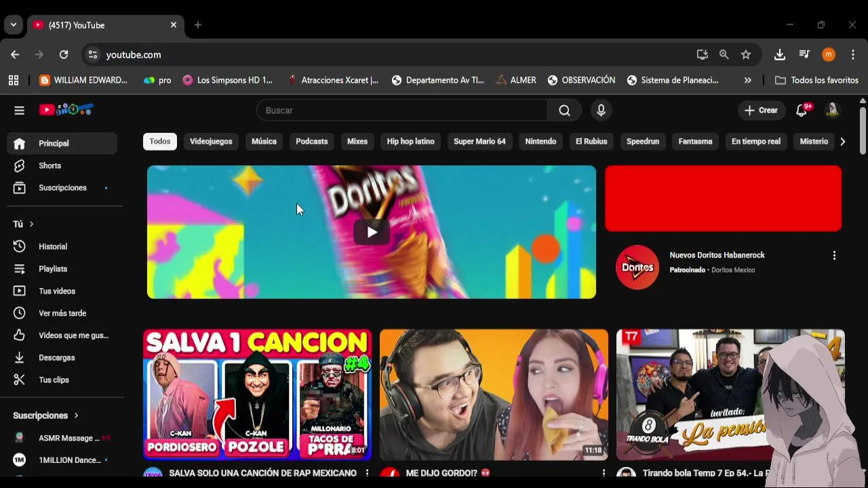Open the install app icon in address bar
This screenshot has height=488, width=868.
(x=703, y=55)
